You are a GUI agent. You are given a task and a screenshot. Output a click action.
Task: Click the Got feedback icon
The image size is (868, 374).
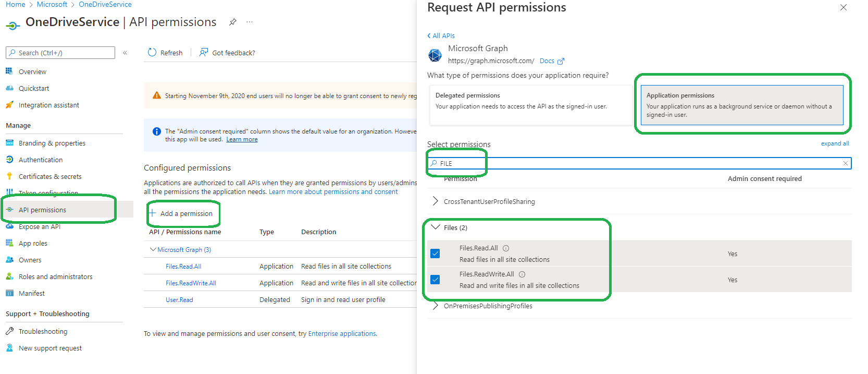pyautogui.click(x=204, y=52)
